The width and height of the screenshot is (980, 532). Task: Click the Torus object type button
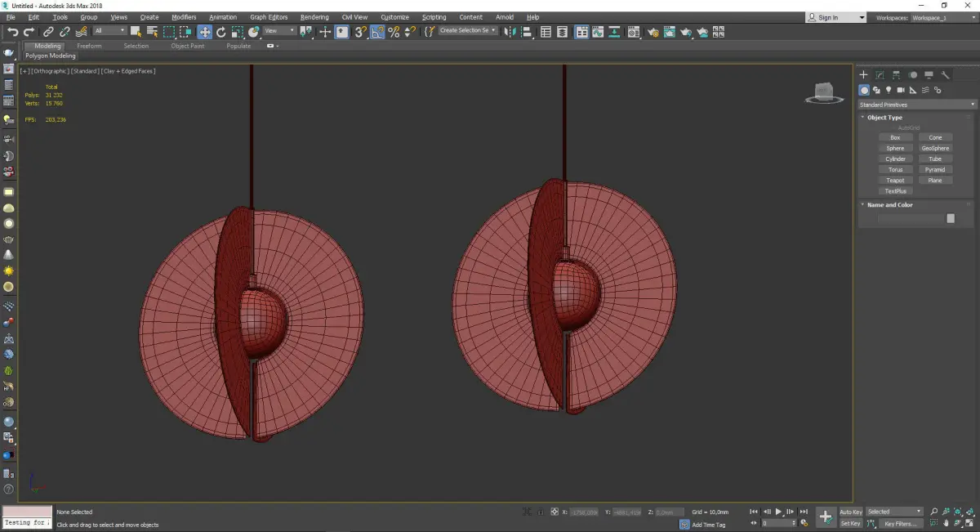coord(895,170)
